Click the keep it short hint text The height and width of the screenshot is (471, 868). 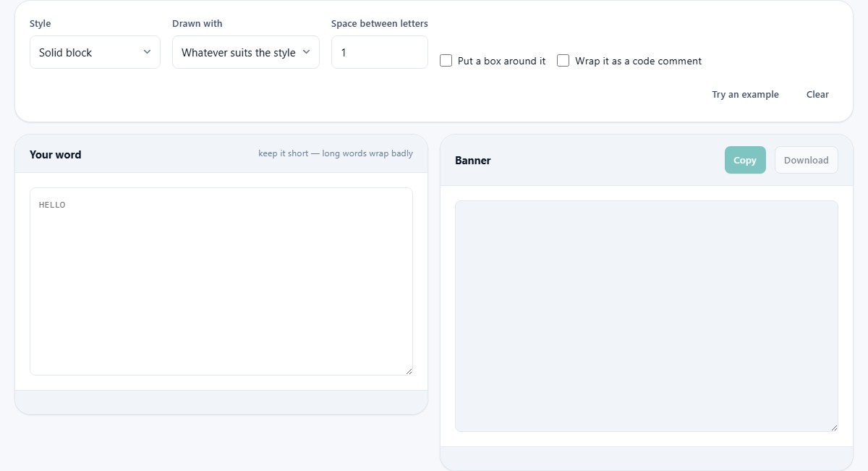click(x=336, y=153)
